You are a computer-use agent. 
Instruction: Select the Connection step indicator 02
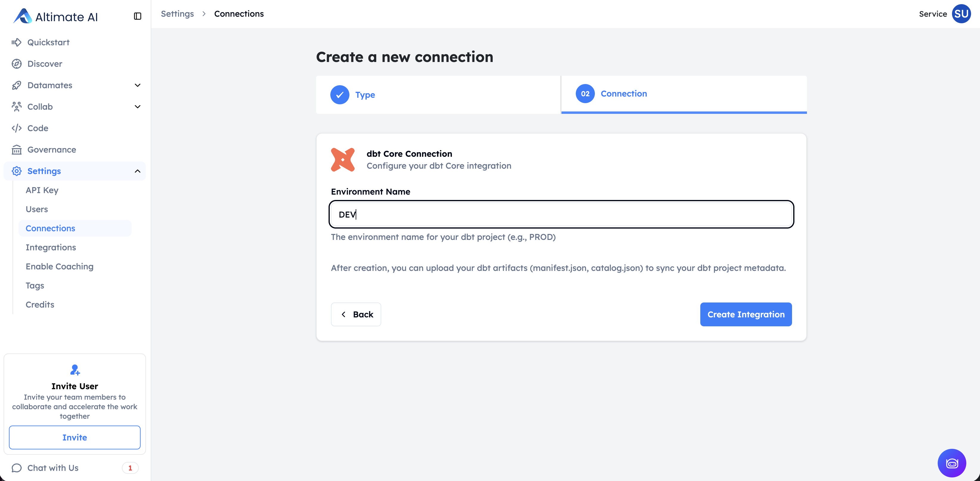pos(585,94)
